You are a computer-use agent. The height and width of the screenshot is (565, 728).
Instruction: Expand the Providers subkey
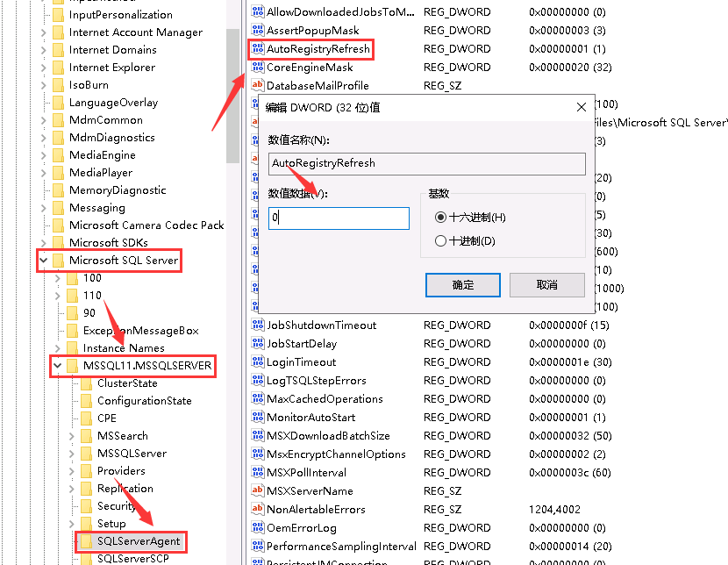click(71, 471)
